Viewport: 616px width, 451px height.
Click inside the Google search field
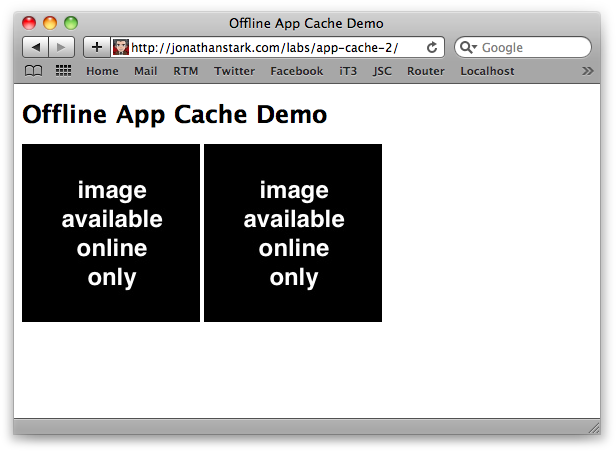tap(532, 47)
